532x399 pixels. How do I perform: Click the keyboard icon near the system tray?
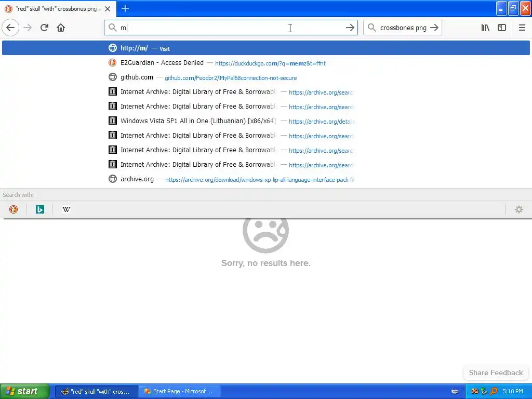click(x=455, y=391)
